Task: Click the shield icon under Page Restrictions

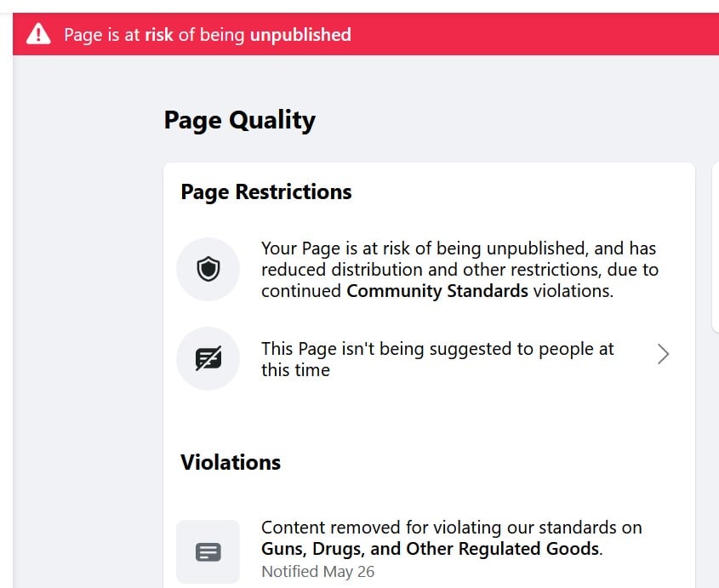Action: [208, 270]
